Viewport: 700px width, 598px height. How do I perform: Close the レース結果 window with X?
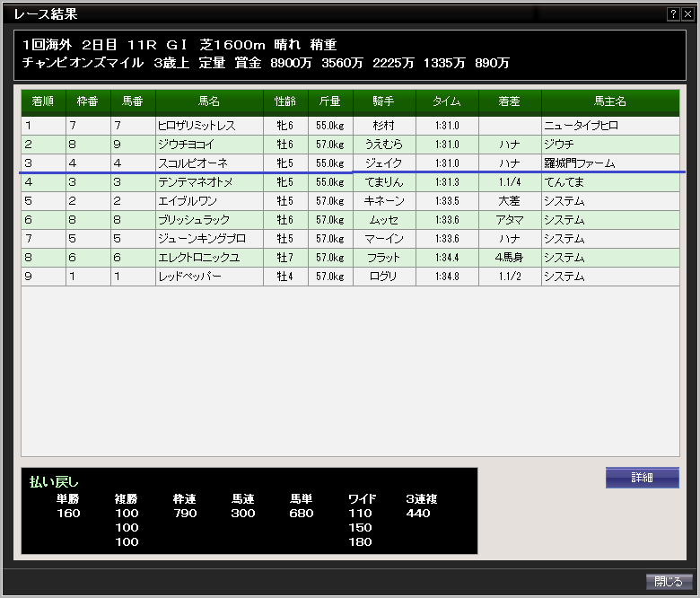click(687, 14)
